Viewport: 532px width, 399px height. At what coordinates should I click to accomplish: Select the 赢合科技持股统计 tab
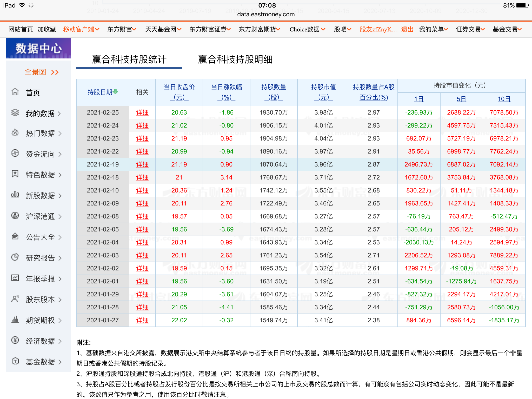129,59
